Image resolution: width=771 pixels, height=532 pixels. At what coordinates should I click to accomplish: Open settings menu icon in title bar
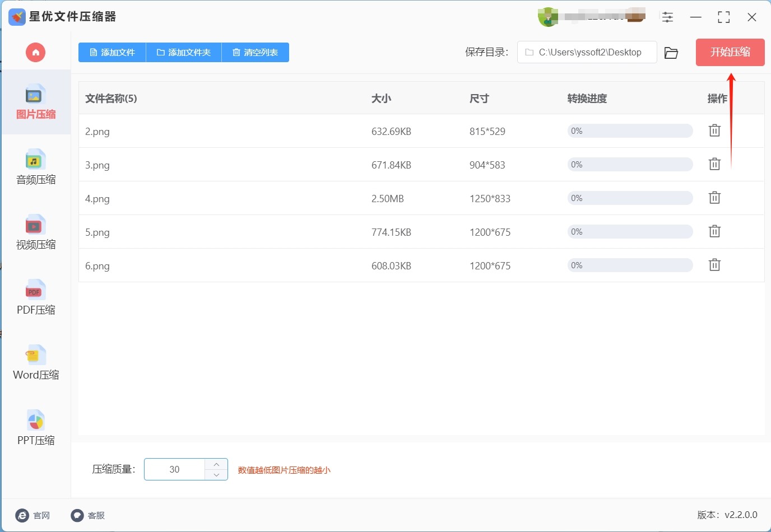point(667,17)
